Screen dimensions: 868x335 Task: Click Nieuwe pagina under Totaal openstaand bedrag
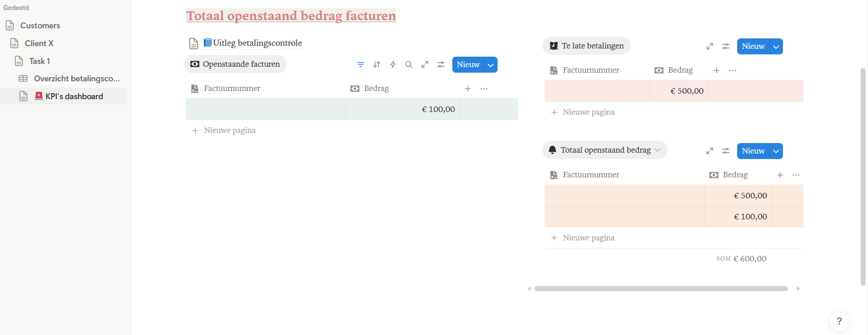pyautogui.click(x=589, y=238)
